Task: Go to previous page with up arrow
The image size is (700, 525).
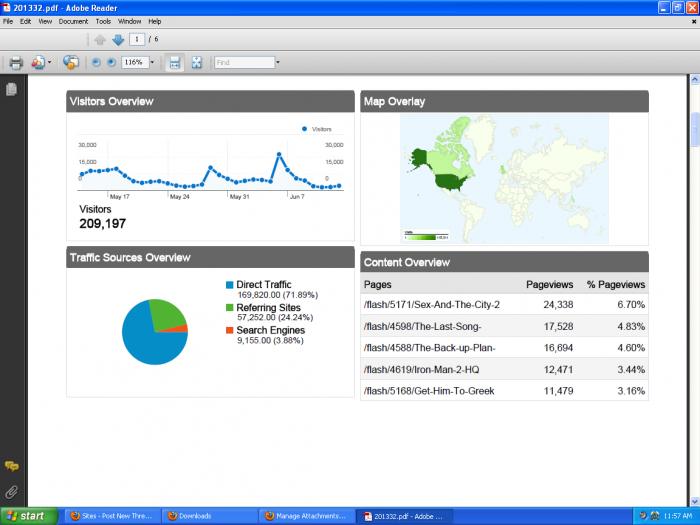Action: click(x=100, y=40)
